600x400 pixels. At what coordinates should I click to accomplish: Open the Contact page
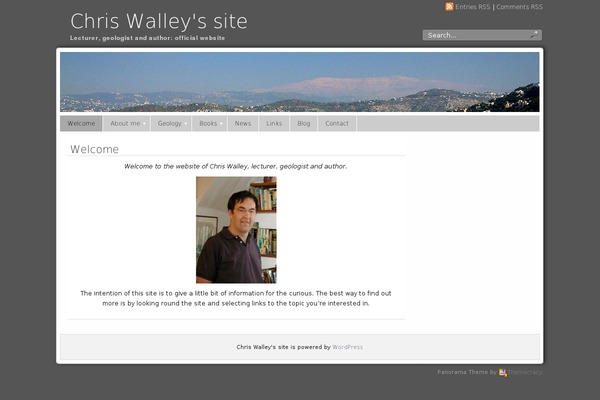(x=337, y=124)
